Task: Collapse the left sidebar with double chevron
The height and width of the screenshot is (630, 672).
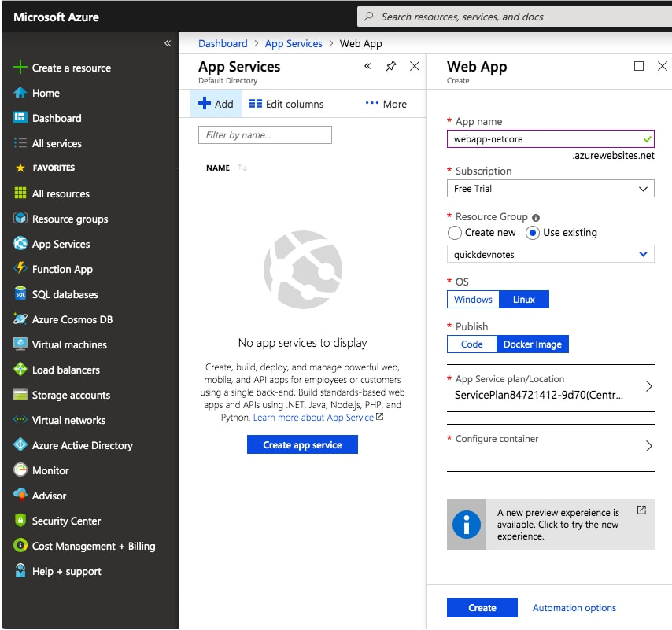Action: tap(168, 43)
